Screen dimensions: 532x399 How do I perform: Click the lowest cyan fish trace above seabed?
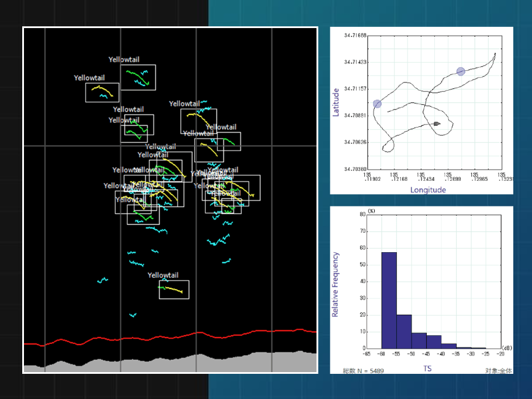[x=133, y=315]
